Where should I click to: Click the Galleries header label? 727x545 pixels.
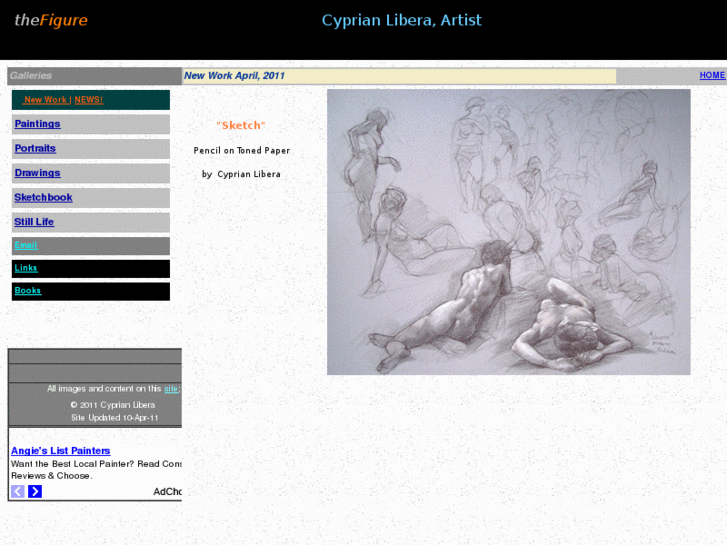31,76
